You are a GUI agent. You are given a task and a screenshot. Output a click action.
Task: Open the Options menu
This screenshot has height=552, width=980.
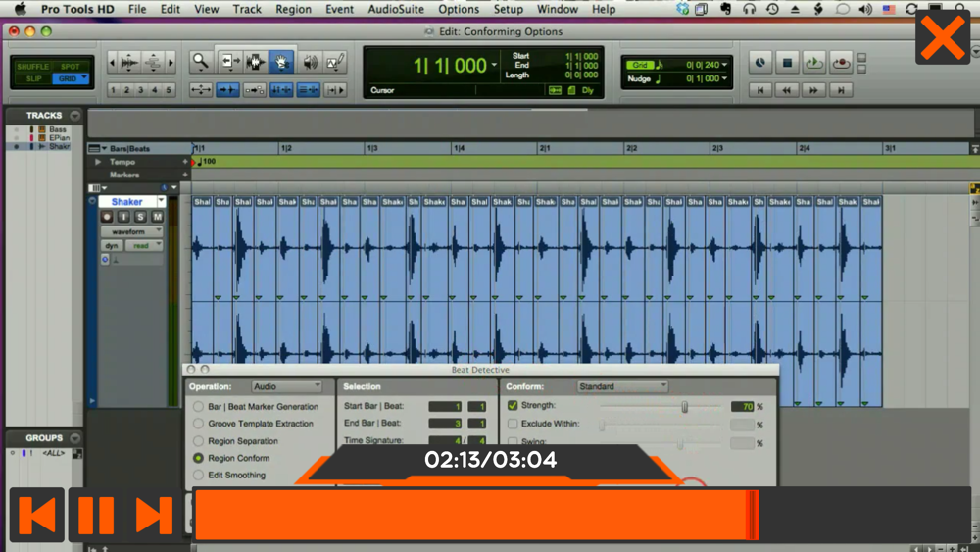pyautogui.click(x=458, y=10)
